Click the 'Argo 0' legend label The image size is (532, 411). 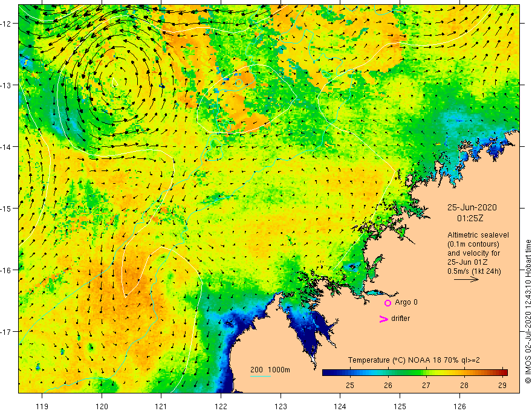tap(406, 302)
